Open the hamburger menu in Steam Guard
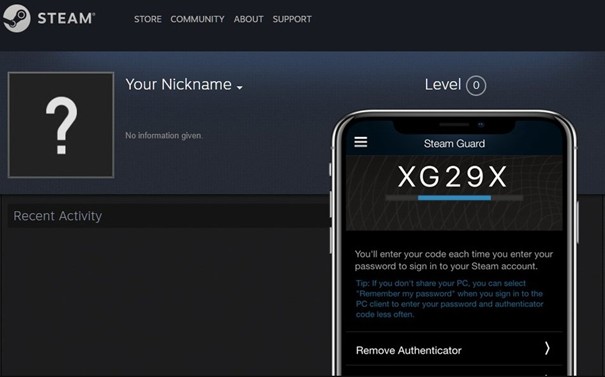This screenshot has height=377, width=605. pos(361,142)
